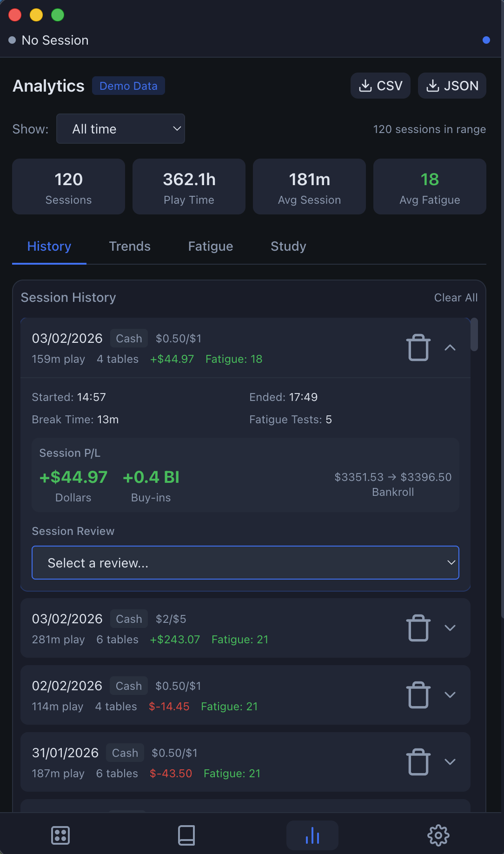
Task: Open the Study tab
Action: (x=288, y=247)
